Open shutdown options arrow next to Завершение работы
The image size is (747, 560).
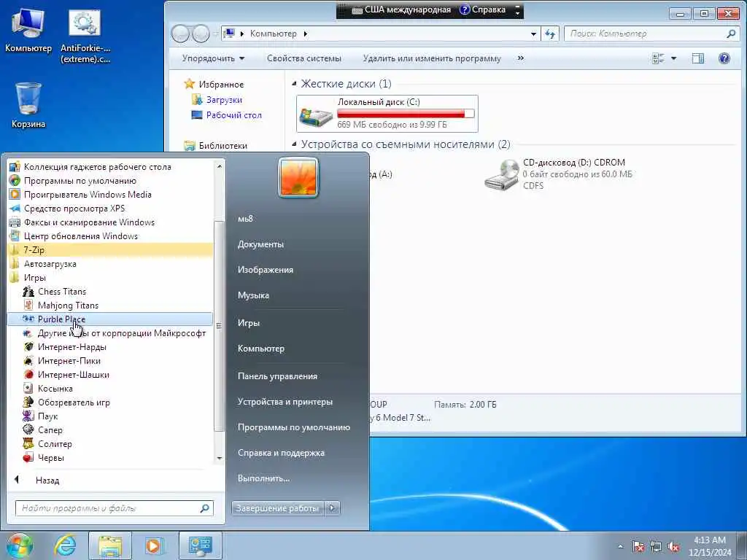pos(333,508)
